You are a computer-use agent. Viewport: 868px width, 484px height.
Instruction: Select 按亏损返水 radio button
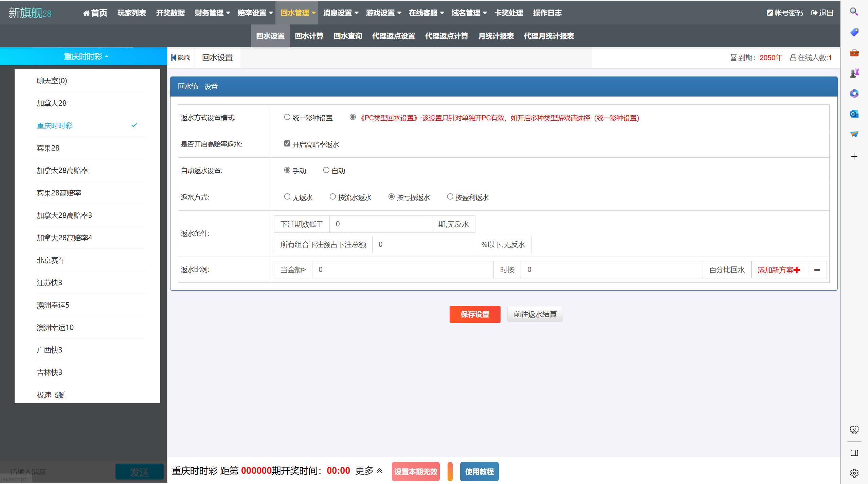coord(391,196)
